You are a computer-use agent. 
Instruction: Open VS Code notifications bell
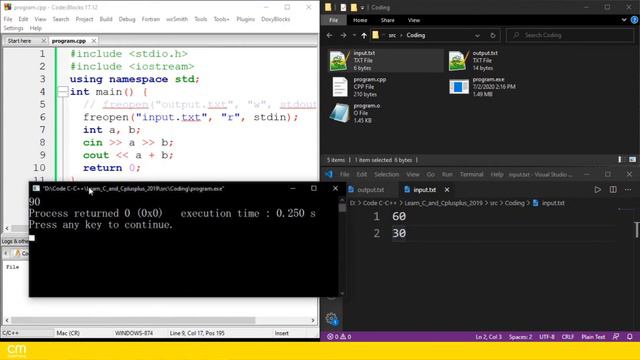tap(630, 337)
